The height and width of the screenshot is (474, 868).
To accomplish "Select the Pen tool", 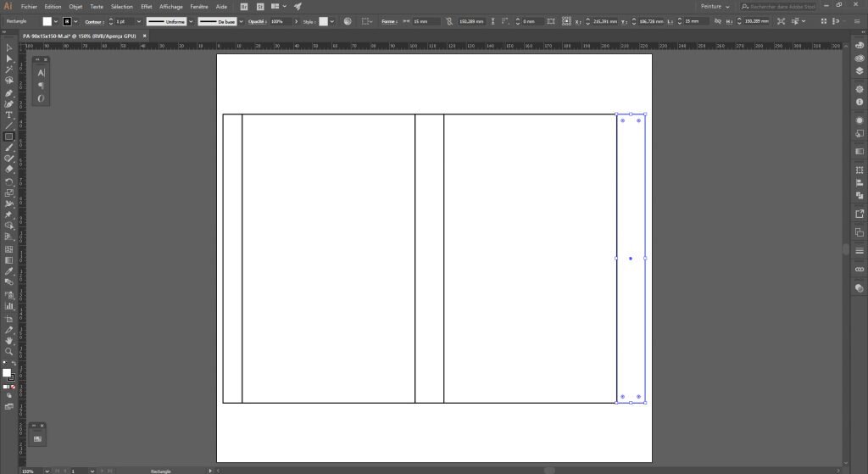I will tap(9, 92).
